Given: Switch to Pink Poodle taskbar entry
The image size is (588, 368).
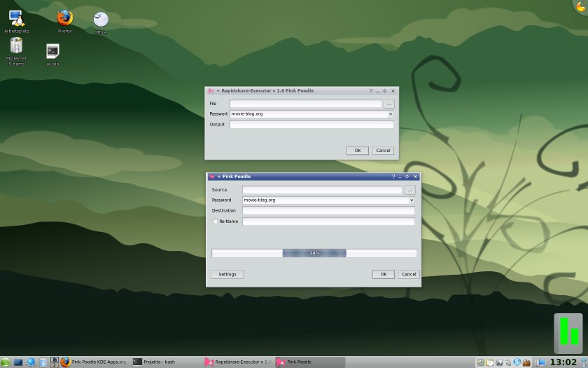Looking at the screenshot, I should point(309,362).
